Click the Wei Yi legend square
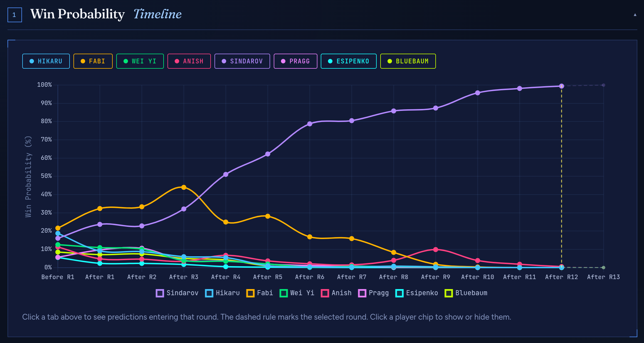The width and height of the screenshot is (644, 343). pyautogui.click(x=283, y=293)
